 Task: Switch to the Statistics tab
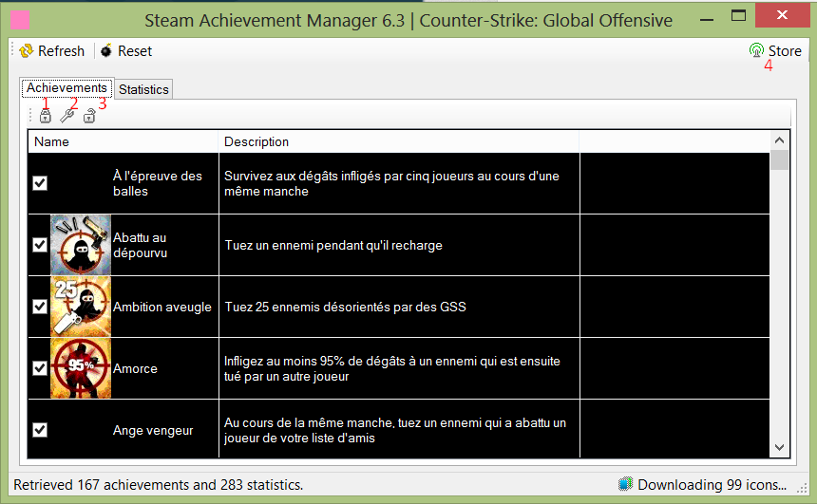143,89
